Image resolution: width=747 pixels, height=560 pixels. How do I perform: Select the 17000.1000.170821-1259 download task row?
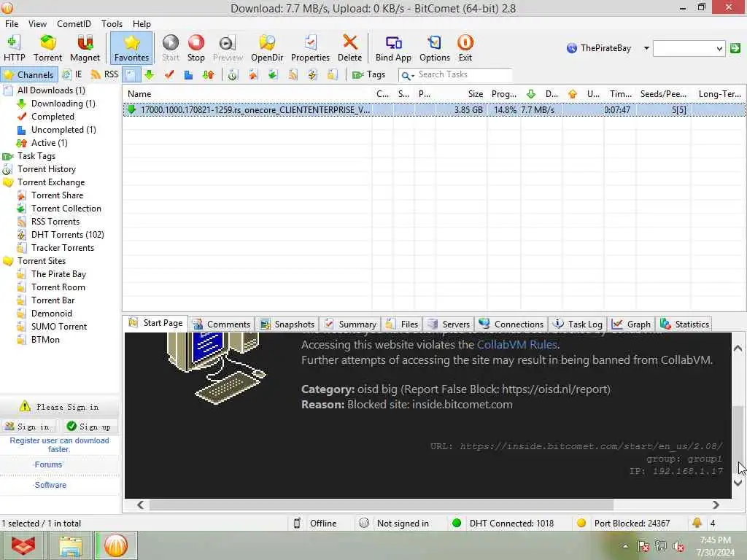click(x=433, y=110)
